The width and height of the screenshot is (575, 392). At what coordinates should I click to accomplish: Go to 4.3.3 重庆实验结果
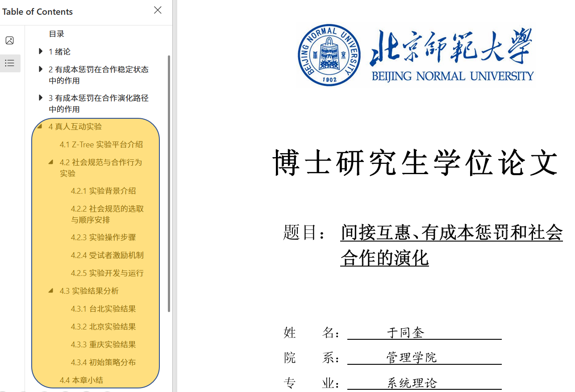(103, 345)
